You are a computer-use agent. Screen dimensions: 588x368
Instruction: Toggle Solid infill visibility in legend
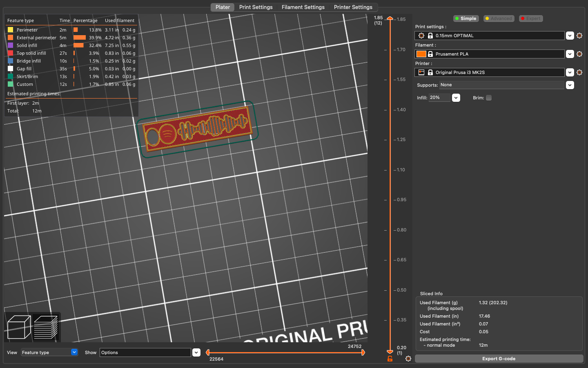11,45
